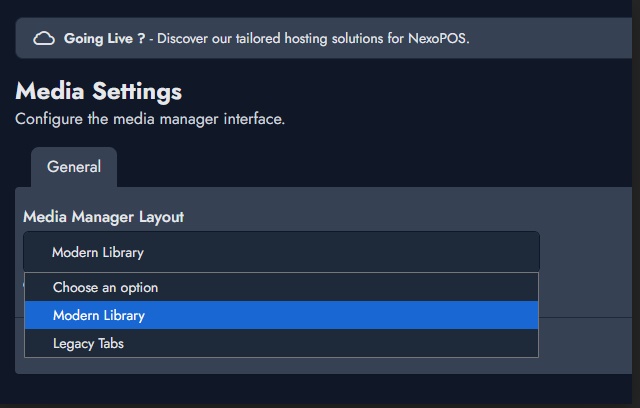The height and width of the screenshot is (408, 640).
Task: Click the Media Settings page heading
Action: click(x=98, y=91)
